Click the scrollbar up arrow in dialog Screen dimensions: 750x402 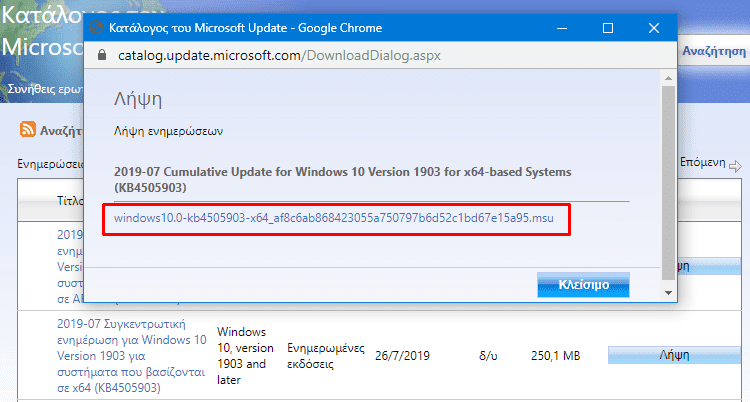(668, 78)
